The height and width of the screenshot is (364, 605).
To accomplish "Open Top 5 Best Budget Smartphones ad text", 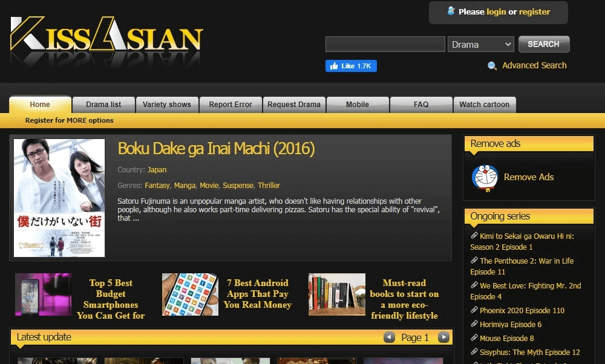I will pos(111,299).
